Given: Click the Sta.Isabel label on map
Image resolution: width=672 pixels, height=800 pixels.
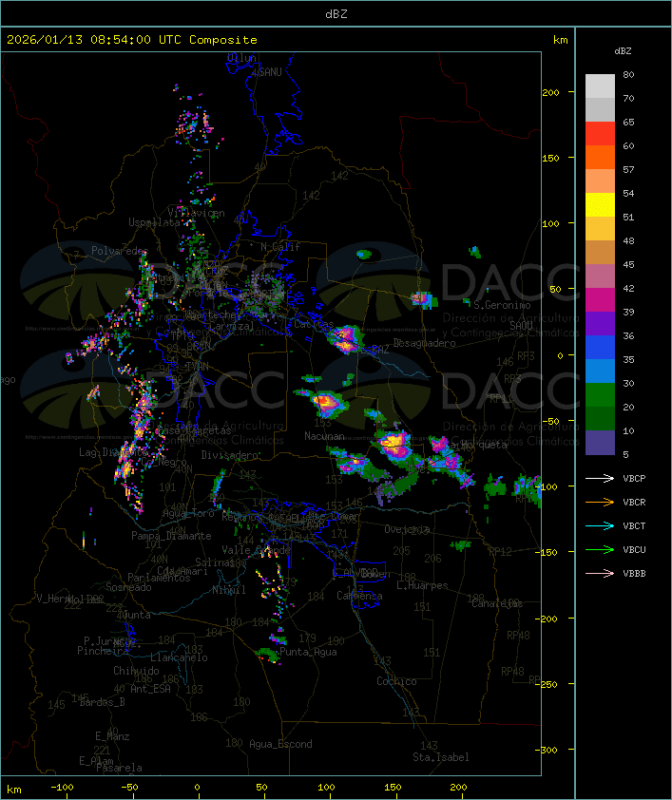Looking at the screenshot, I should [x=440, y=757].
